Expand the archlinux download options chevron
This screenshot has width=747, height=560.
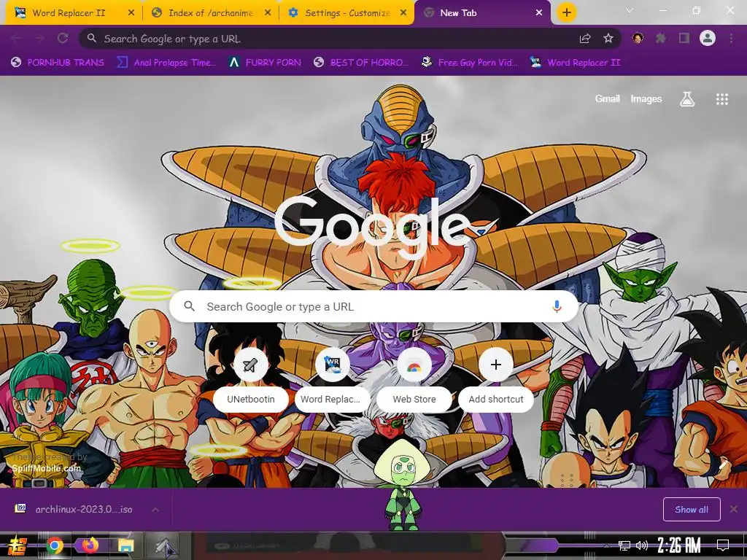pyautogui.click(x=155, y=510)
